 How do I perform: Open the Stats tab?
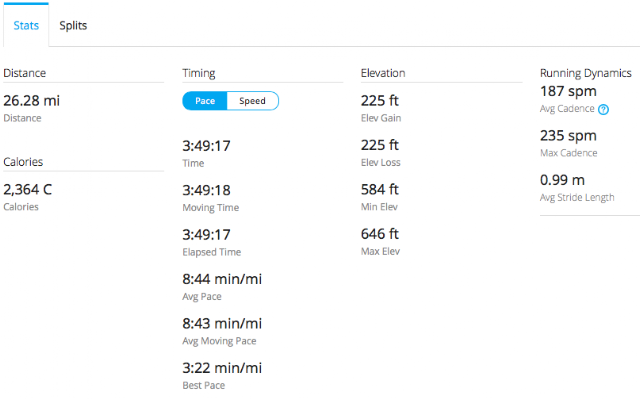[x=26, y=25]
